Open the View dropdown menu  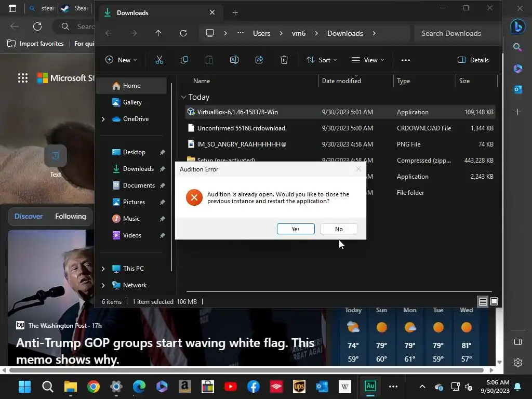point(368,60)
